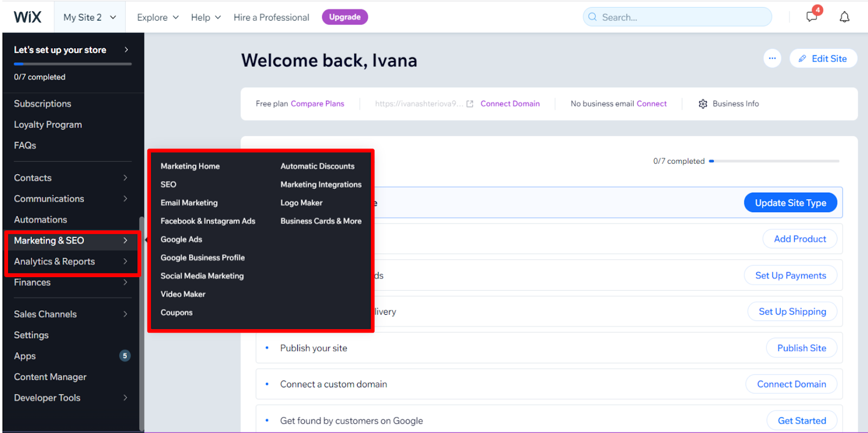Click the Upgrade button

coord(345,17)
